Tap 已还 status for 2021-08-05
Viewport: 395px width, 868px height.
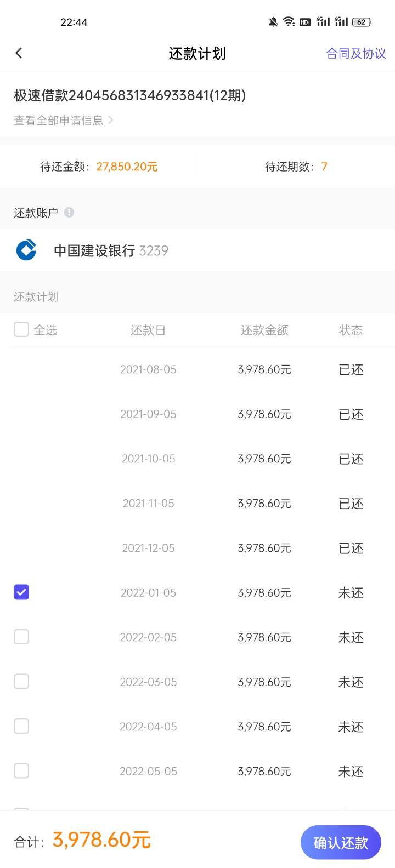351,370
